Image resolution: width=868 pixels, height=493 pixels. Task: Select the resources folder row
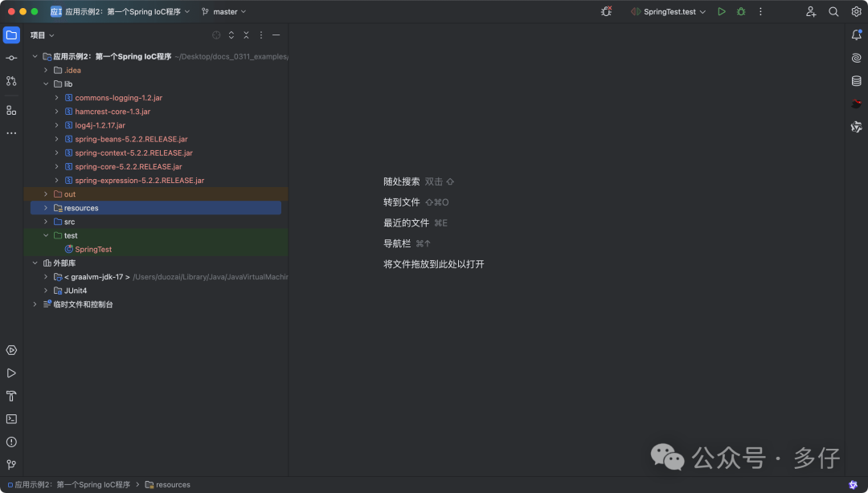[156, 208]
